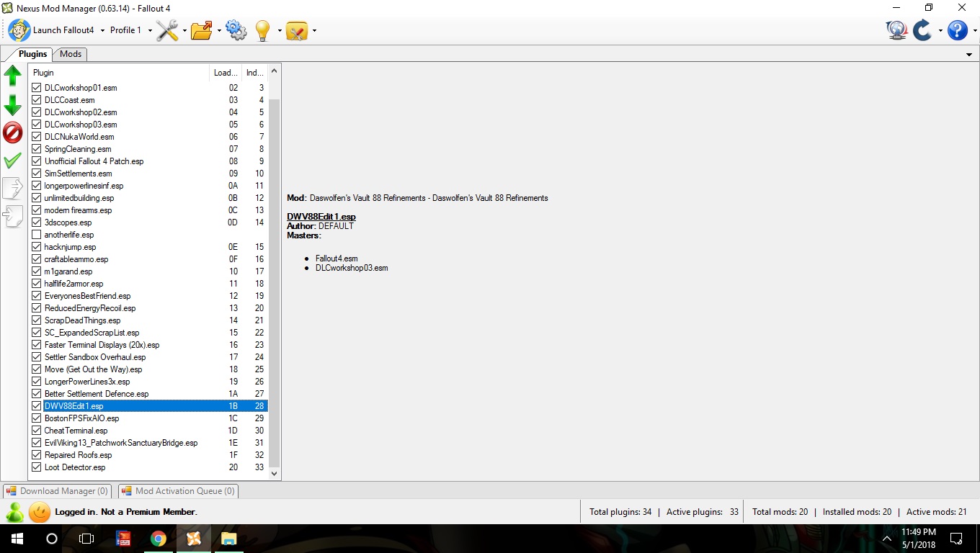This screenshot has height=553, width=980.
Task: Toggle the Unofficial Fallout 4 Patch.esp checkbox
Action: click(37, 161)
